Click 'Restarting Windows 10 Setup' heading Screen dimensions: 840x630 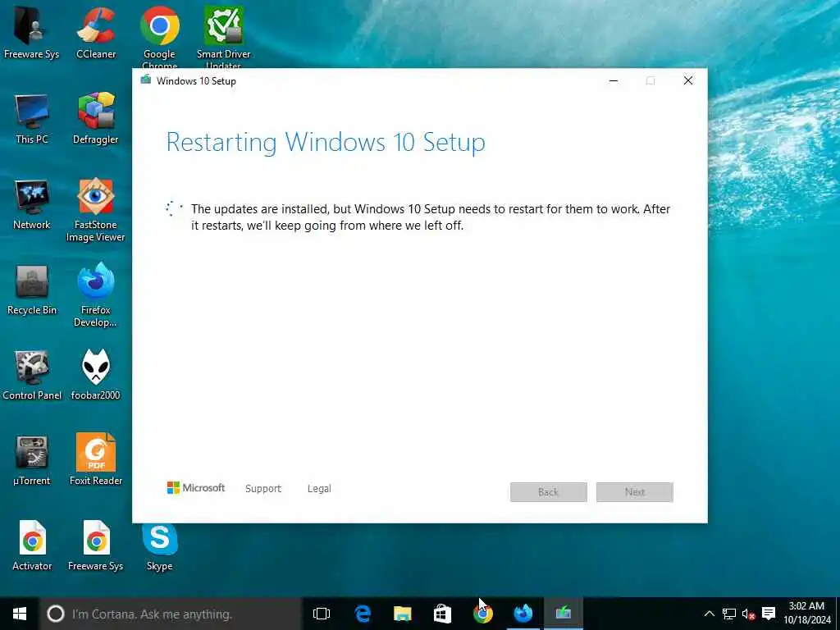pos(326,143)
